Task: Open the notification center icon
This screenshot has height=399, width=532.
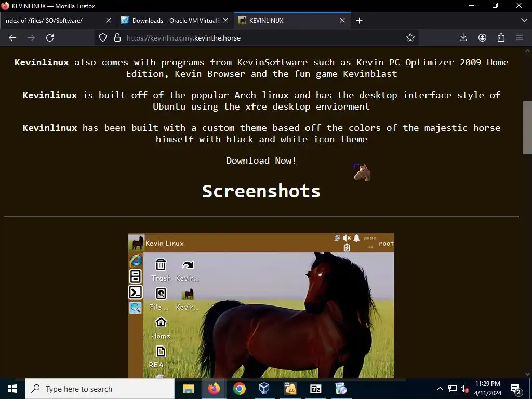Action: pos(516,389)
